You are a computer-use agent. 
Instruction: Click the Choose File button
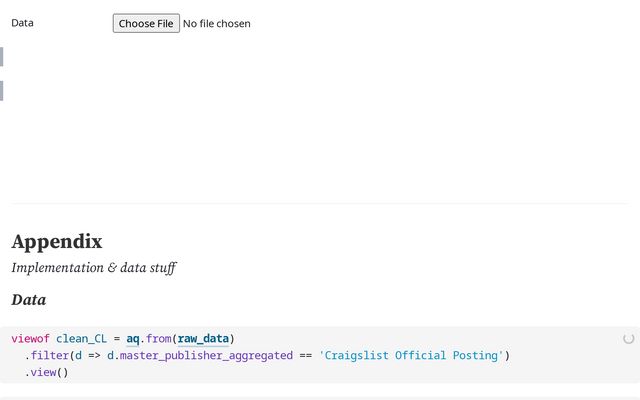pyautogui.click(x=145, y=23)
